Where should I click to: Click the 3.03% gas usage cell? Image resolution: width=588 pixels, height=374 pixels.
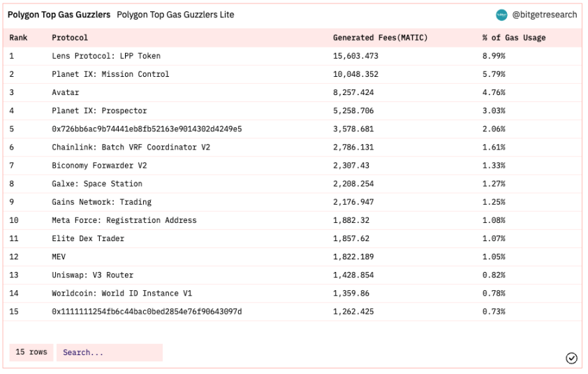coord(494,110)
